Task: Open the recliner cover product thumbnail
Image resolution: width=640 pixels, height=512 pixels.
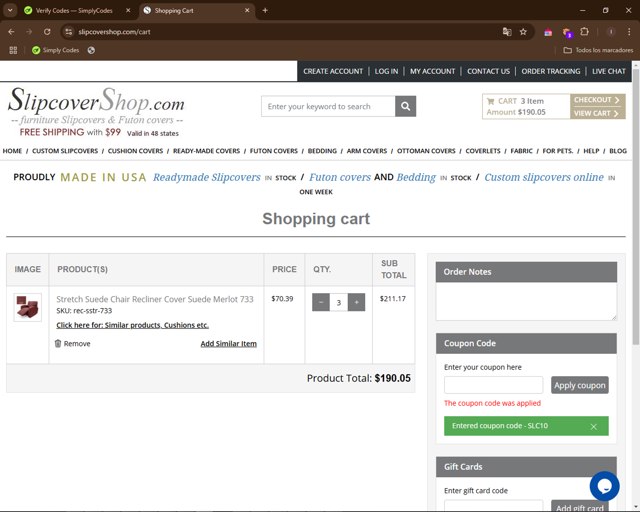Action: click(28, 307)
